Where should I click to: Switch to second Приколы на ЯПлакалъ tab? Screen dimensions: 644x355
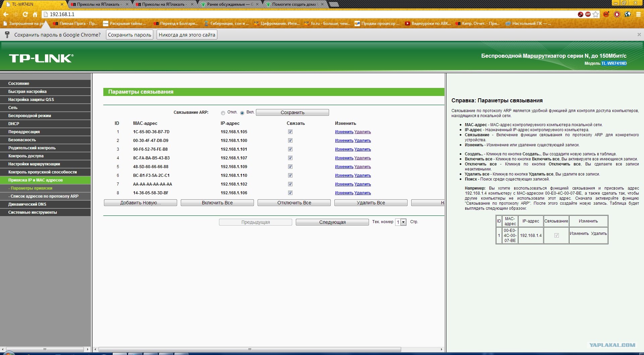164,4
